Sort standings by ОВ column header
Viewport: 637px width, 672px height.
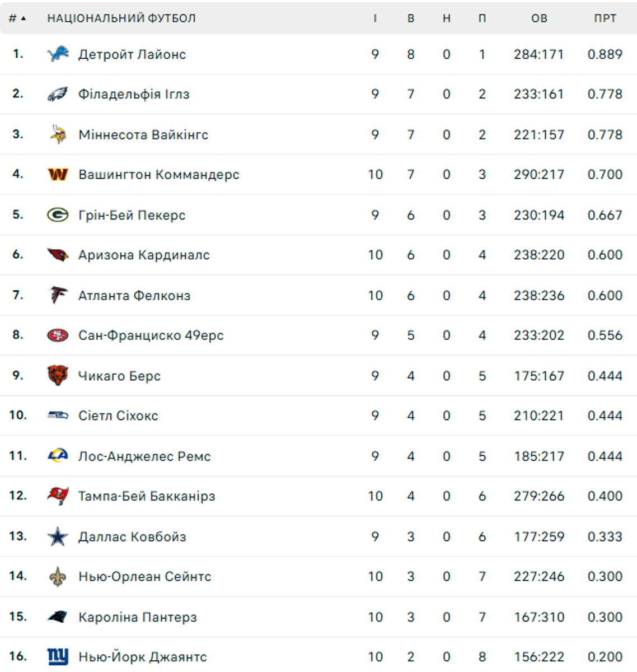pos(539,18)
